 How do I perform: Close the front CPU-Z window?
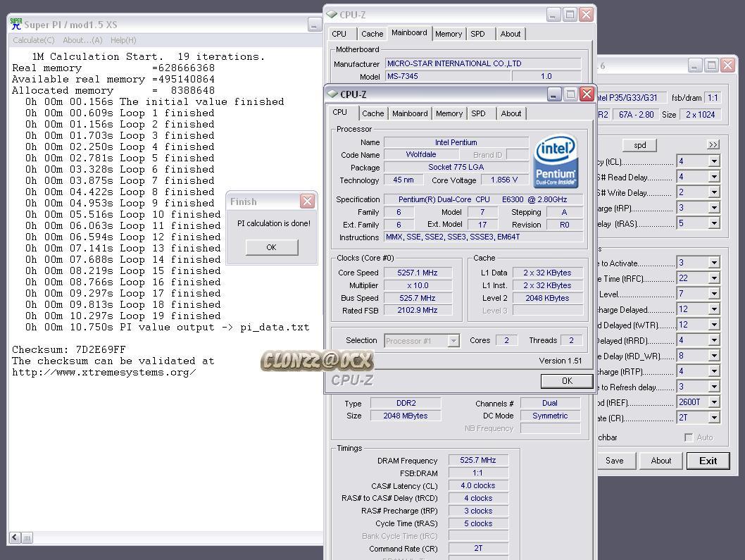587,94
